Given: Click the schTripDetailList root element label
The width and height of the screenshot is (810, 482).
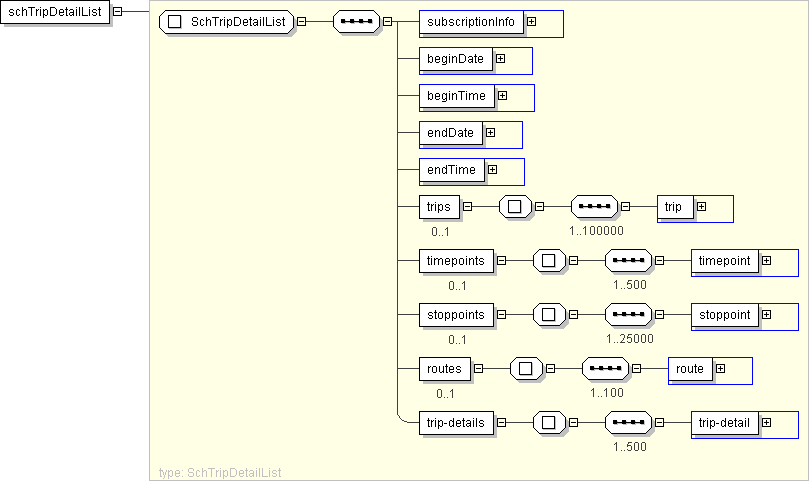Looking at the screenshot, I should 54,12.
